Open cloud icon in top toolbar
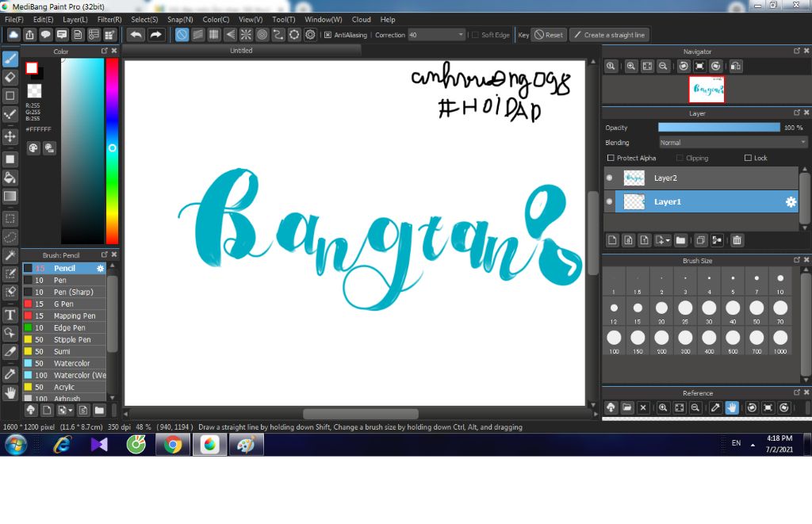This screenshot has width=812, height=524. point(13,35)
